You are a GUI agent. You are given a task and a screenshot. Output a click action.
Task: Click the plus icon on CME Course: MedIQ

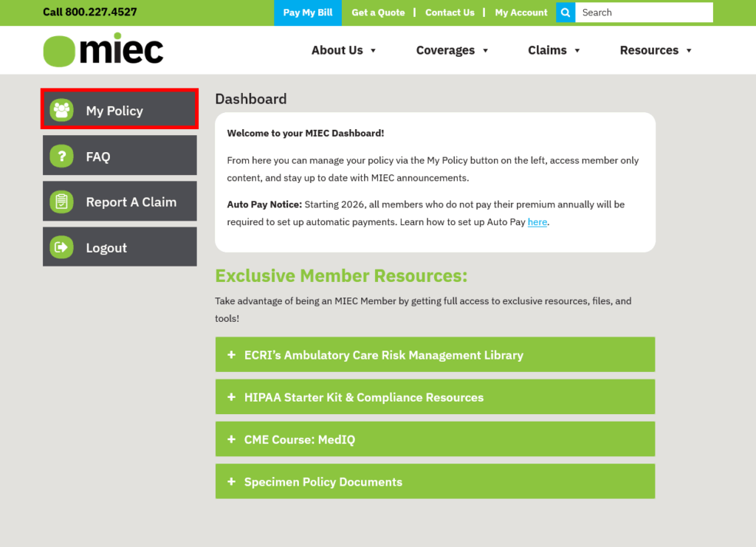tap(230, 438)
